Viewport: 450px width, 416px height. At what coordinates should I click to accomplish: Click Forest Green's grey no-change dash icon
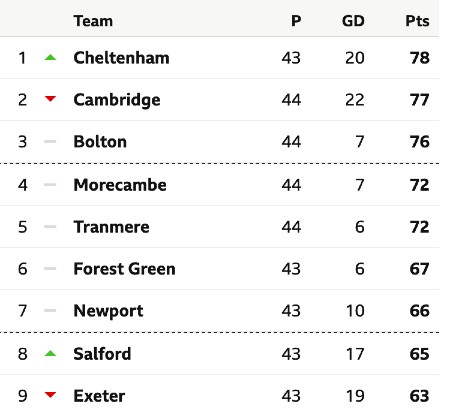tap(50, 269)
